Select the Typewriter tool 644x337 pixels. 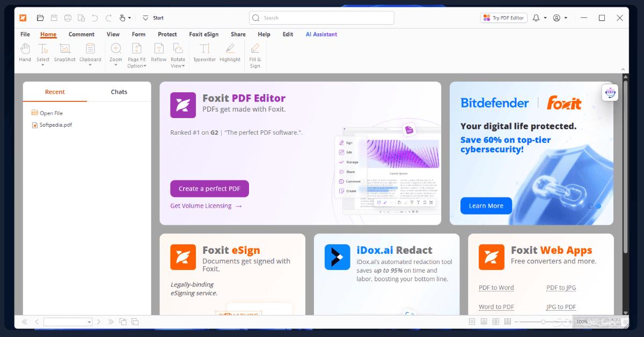[204, 53]
